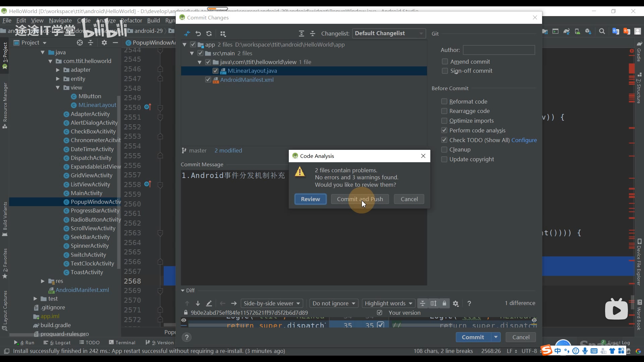The width and height of the screenshot is (644, 362).
Task: Hide the Project panel with minus icon
Action: point(115,43)
